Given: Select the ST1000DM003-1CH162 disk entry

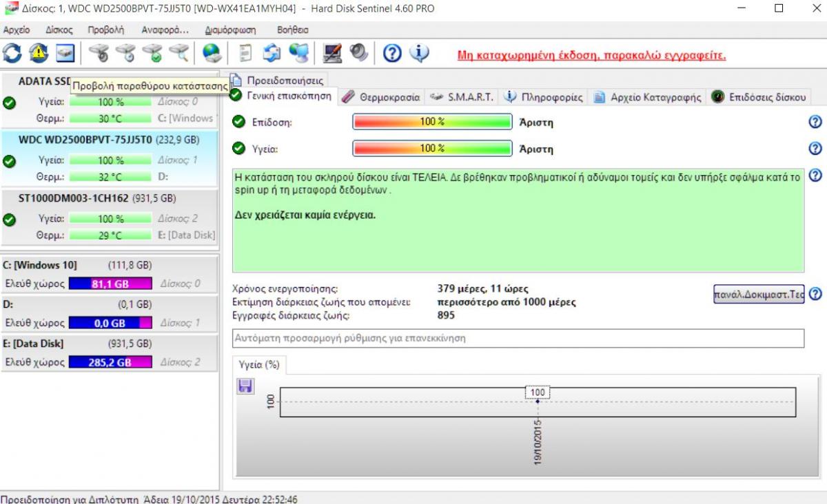Looking at the screenshot, I should 110,216.
